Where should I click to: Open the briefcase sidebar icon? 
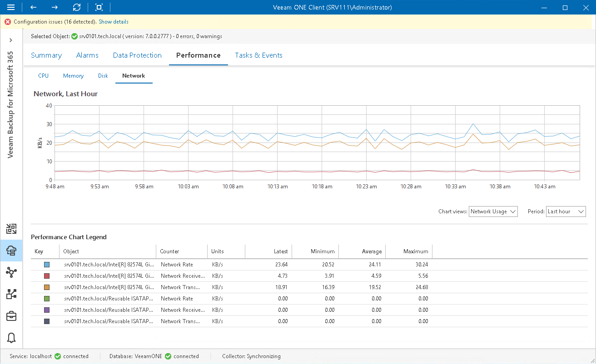click(11, 316)
